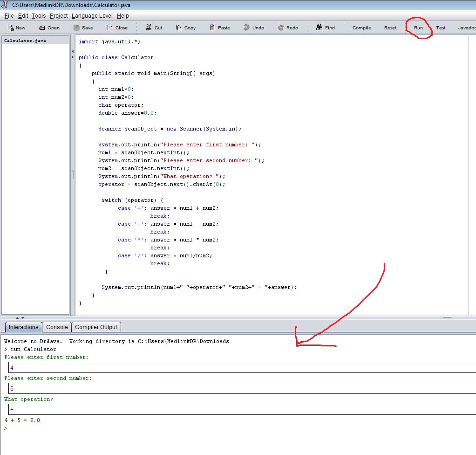Click the Undo arrow icon

pos(246,28)
